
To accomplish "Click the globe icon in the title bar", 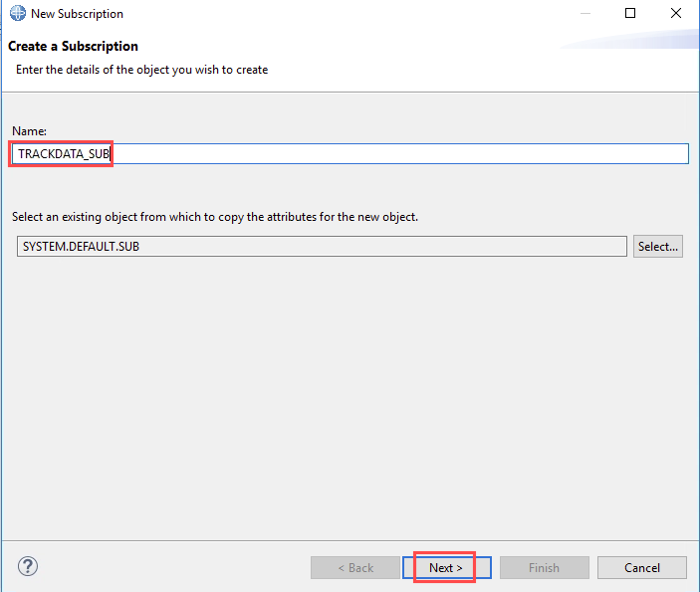I will 18,13.
